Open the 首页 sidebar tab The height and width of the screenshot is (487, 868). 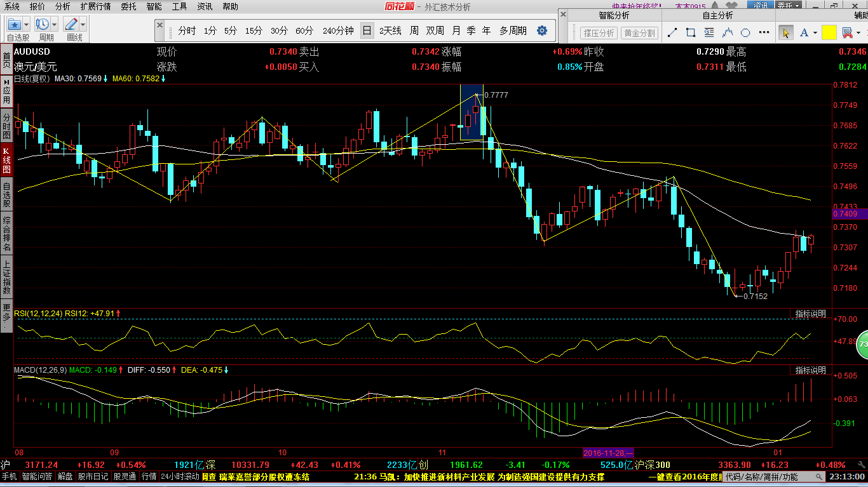6,61
